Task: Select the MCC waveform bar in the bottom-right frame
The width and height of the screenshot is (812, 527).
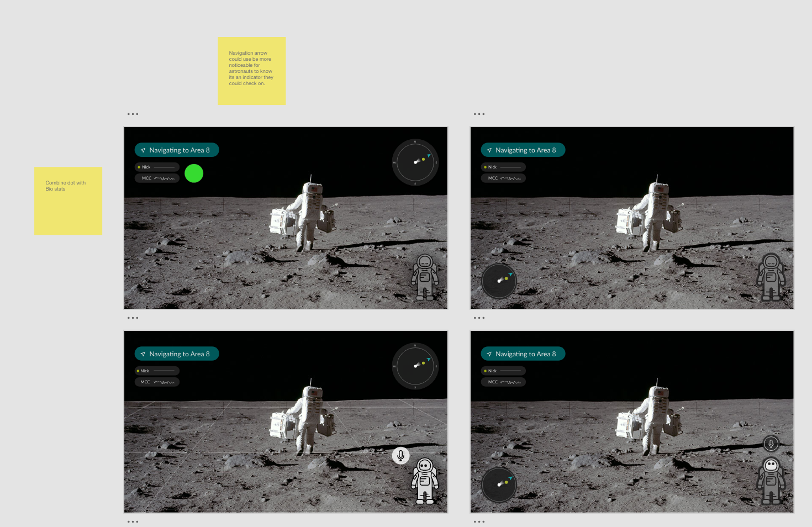Action: pos(503,382)
